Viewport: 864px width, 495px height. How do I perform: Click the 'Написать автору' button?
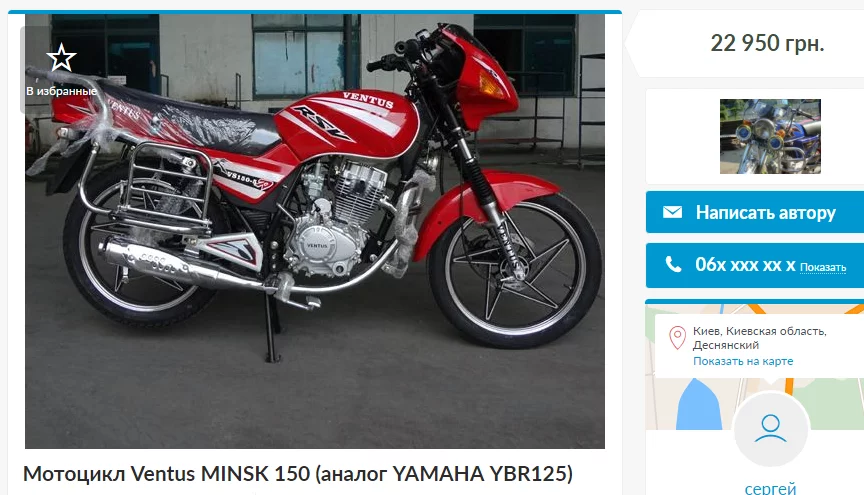coord(755,212)
